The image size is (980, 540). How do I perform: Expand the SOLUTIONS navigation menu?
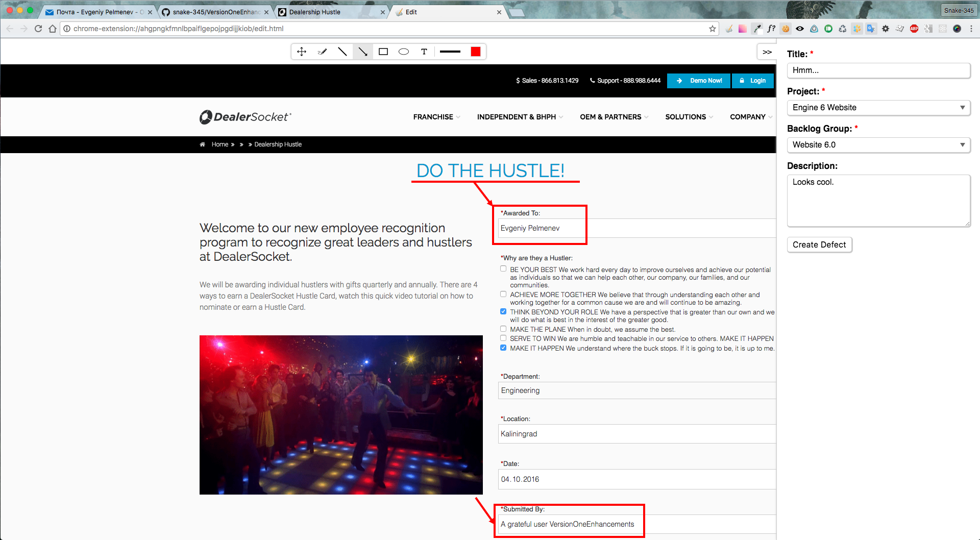(x=689, y=117)
